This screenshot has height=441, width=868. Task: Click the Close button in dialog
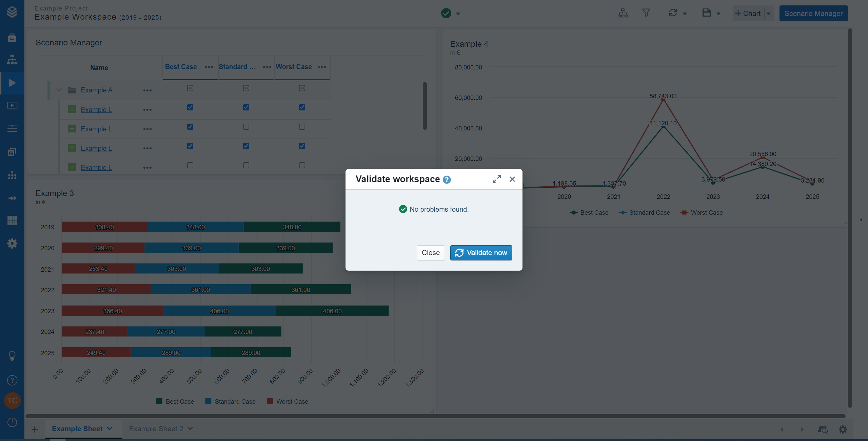tap(431, 253)
